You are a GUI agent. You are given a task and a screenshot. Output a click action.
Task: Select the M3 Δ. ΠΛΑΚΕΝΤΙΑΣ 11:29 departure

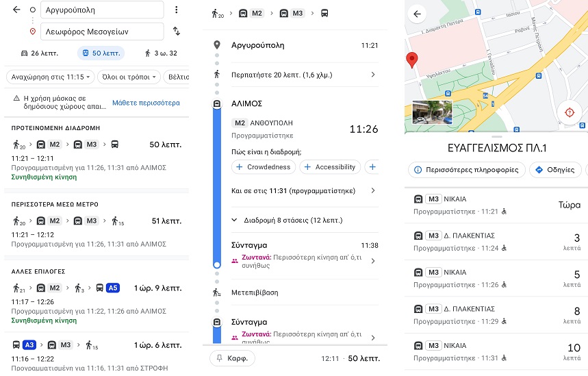(496, 315)
